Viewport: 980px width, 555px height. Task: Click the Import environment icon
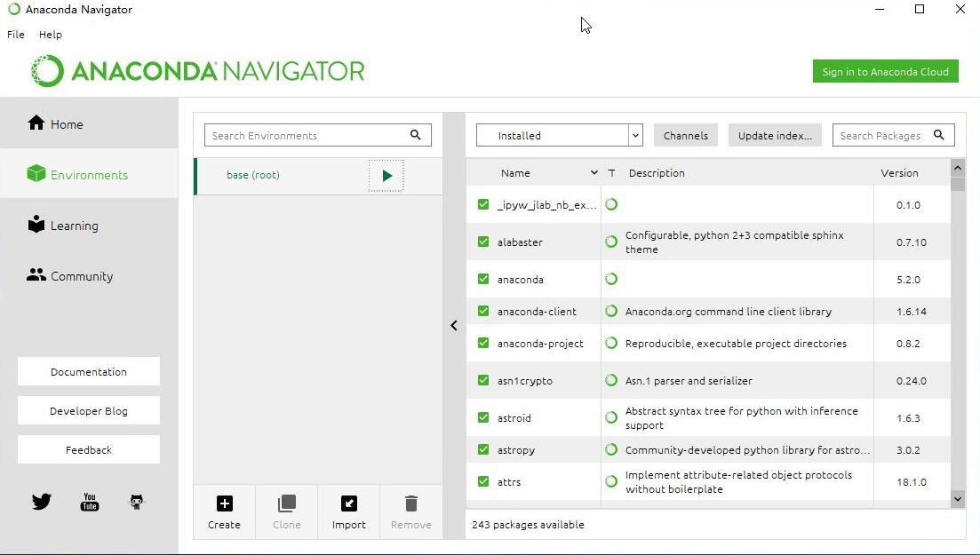pyautogui.click(x=349, y=503)
